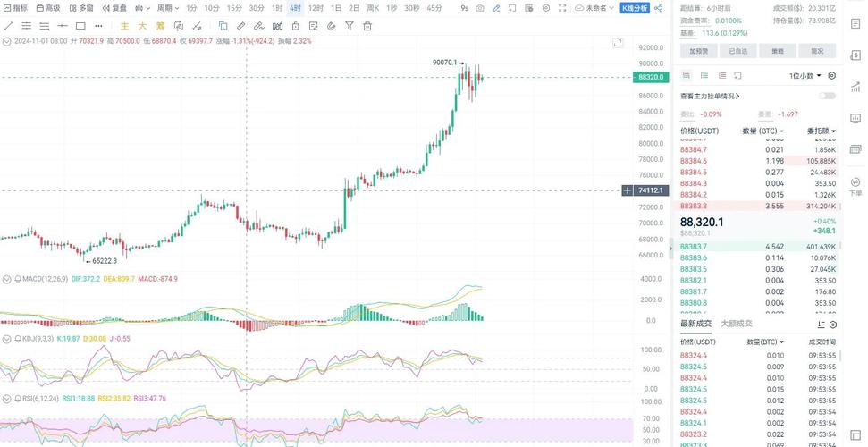Select the 1日 timeframe
The width and height of the screenshot is (868, 447).
(x=335, y=8)
